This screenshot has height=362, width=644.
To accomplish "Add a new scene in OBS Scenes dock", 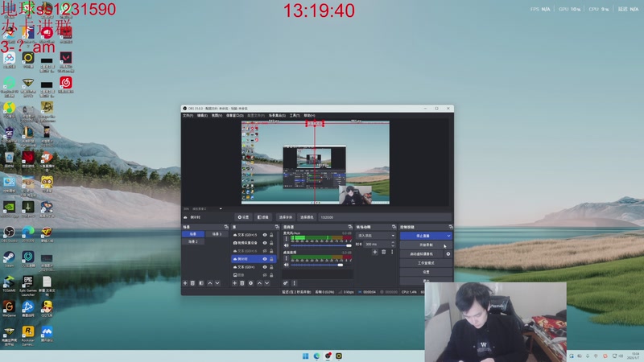I will coord(185,283).
